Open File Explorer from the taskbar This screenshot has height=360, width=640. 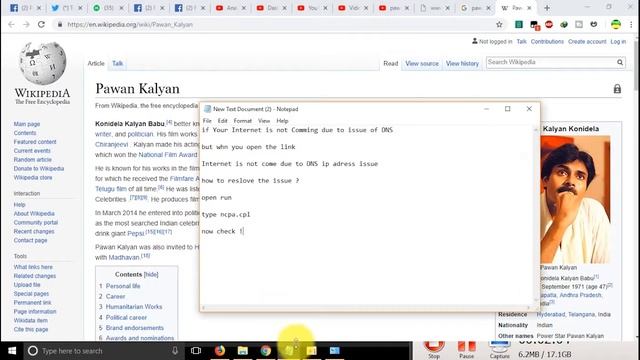(x=243, y=351)
